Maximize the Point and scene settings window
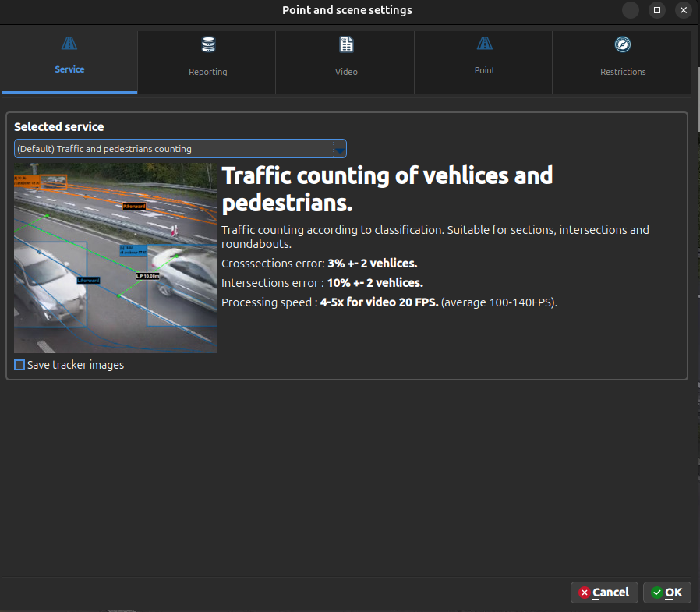The image size is (700, 612). pyautogui.click(x=656, y=10)
